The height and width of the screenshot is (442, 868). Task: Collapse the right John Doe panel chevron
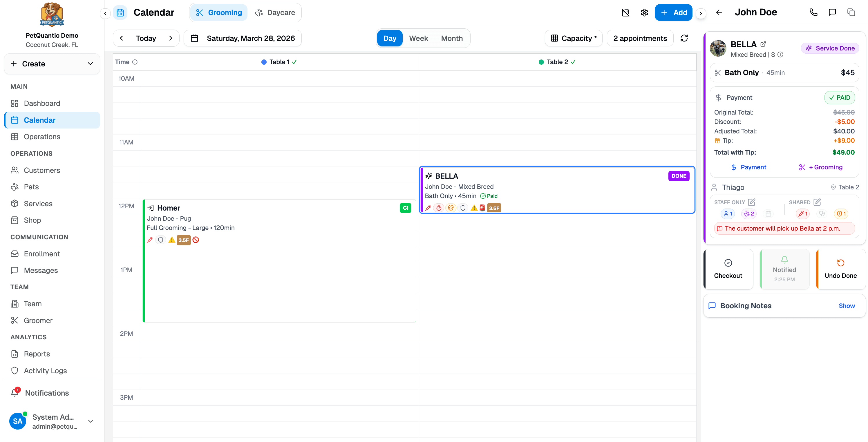click(x=701, y=13)
